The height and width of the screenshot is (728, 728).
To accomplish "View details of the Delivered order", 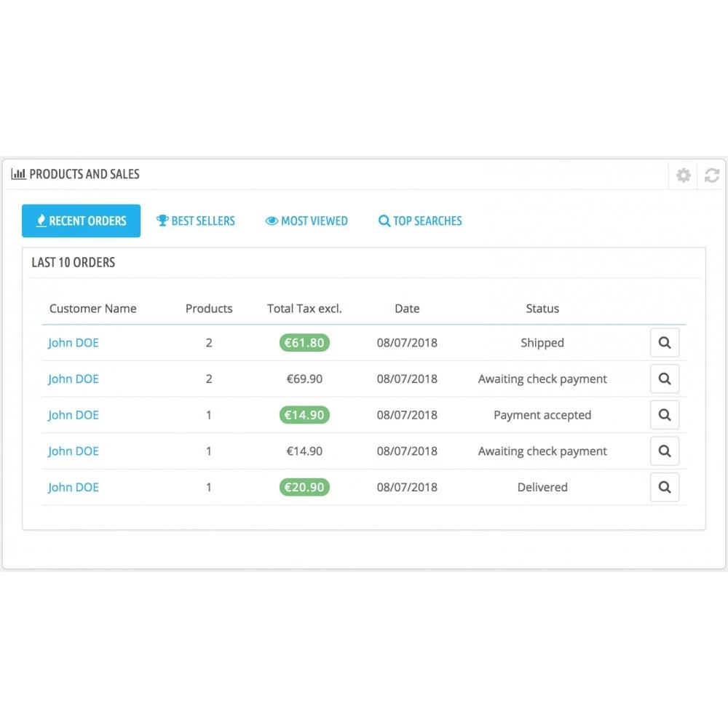I will pyautogui.click(x=665, y=487).
